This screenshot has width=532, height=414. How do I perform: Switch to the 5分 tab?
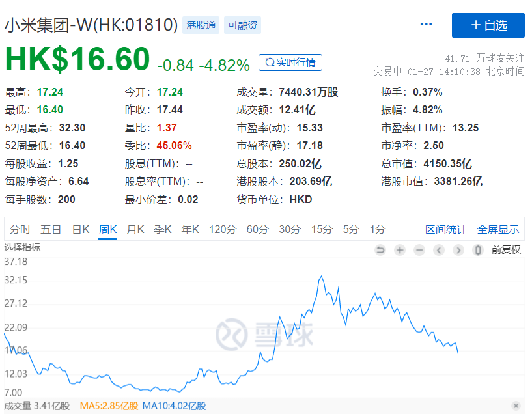click(351, 230)
